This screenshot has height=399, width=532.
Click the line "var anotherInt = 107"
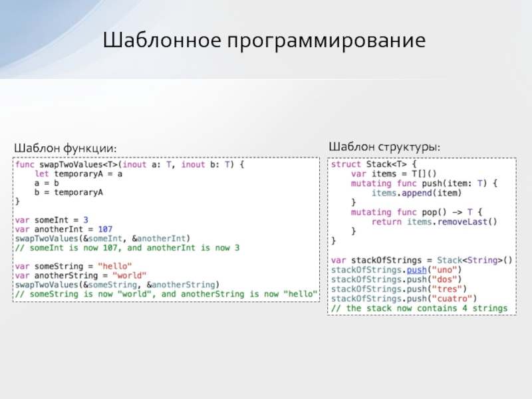coord(64,229)
